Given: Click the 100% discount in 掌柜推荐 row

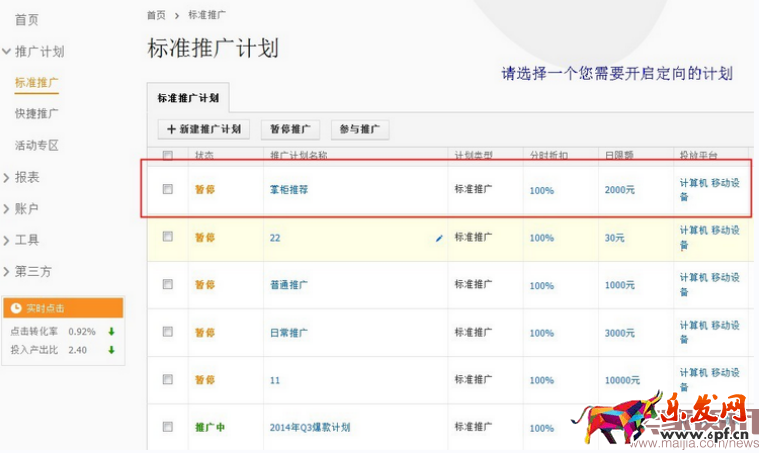Looking at the screenshot, I should [x=542, y=191].
